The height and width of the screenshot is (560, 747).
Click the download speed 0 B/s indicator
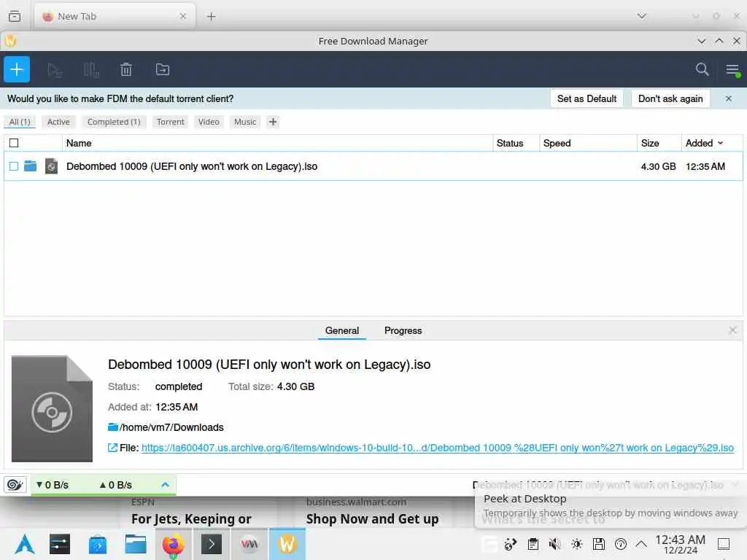tap(53, 485)
